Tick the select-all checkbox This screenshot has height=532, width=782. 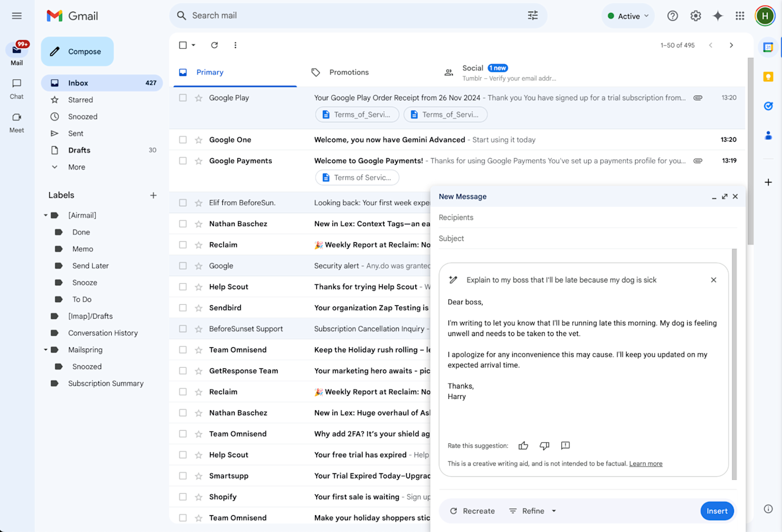pos(183,45)
